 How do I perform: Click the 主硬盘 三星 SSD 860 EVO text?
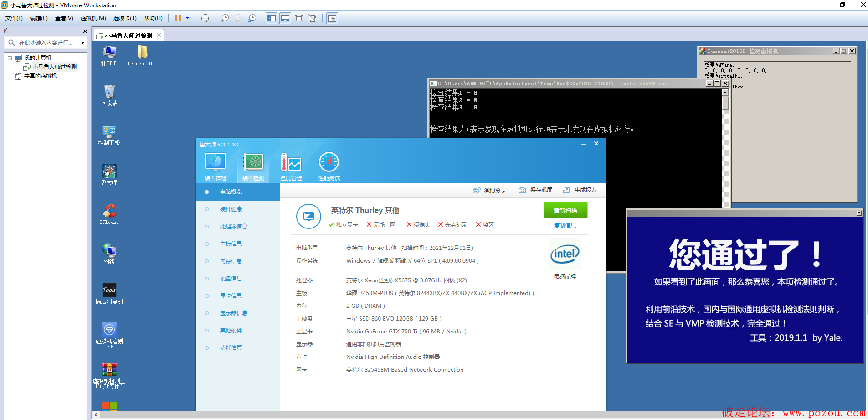(x=394, y=319)
